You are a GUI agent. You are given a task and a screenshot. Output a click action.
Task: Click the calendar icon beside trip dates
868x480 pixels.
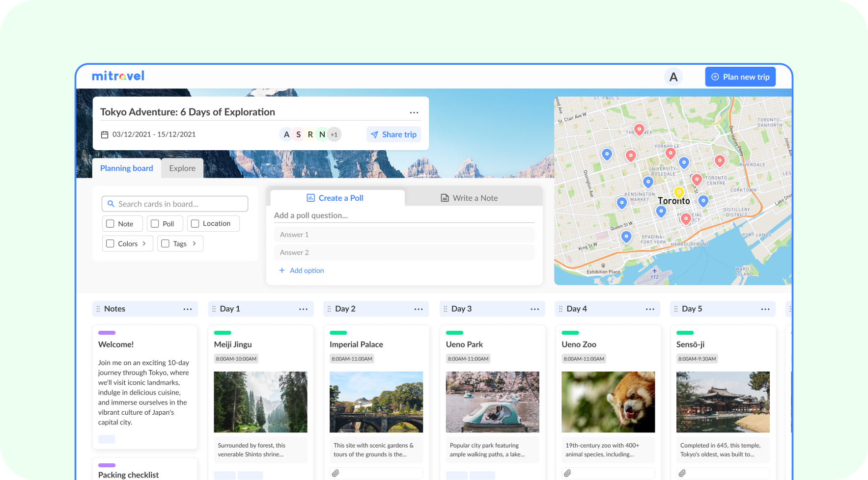pos(105,134)
